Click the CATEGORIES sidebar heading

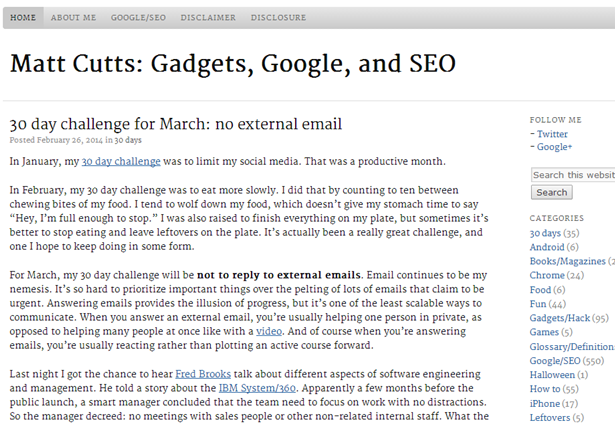pos(557,218)
